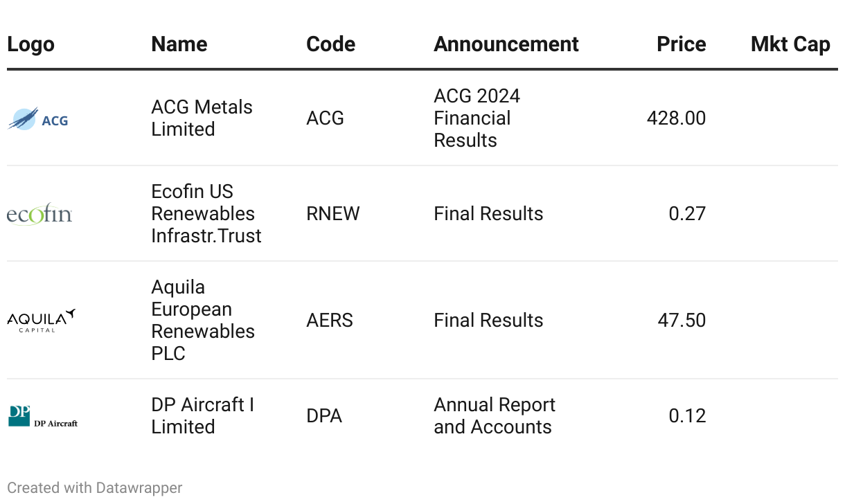The height and width of the screenshot is (504, 845).
Task: Click the Aquila Capital logo
Action: pyautogui.click(x=41, y=321)
